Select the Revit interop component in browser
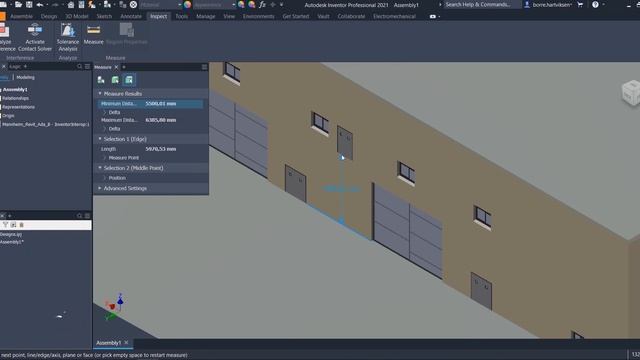This screenshot has width=640, height=360. tap(45, 124)
